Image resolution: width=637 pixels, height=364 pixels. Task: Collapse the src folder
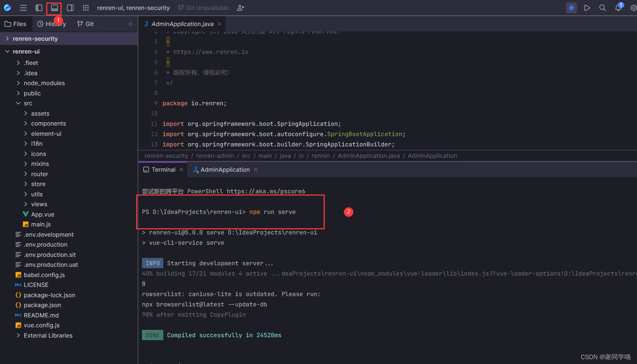[x=18, y=103]
